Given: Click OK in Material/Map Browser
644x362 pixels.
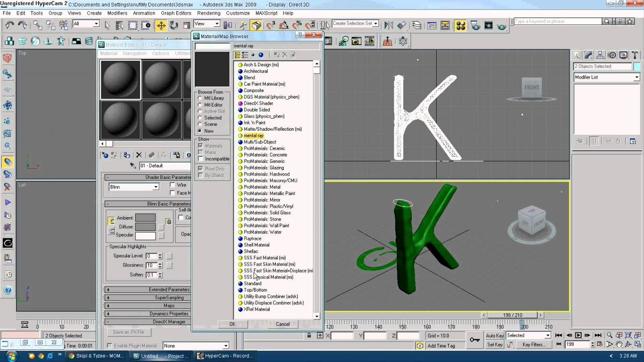Looking at the screenshot, I should (232, 324).
